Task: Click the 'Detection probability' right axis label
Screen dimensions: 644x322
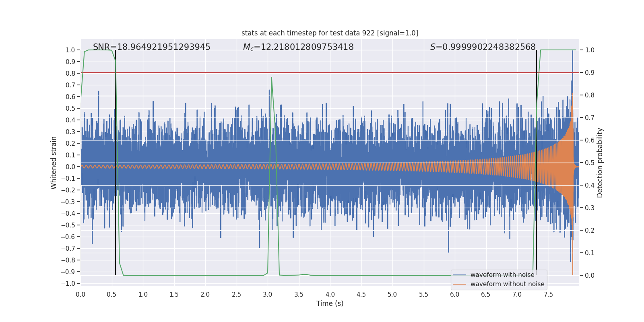Action: (600, 163)
